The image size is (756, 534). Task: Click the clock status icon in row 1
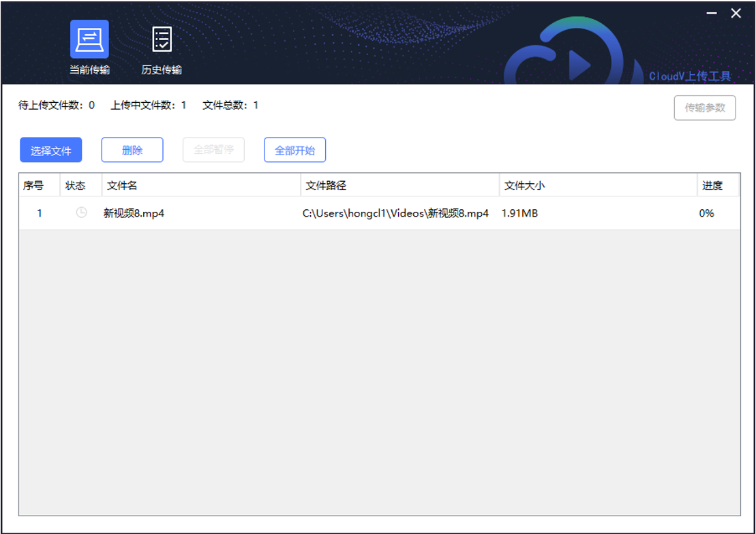(82, 213)
